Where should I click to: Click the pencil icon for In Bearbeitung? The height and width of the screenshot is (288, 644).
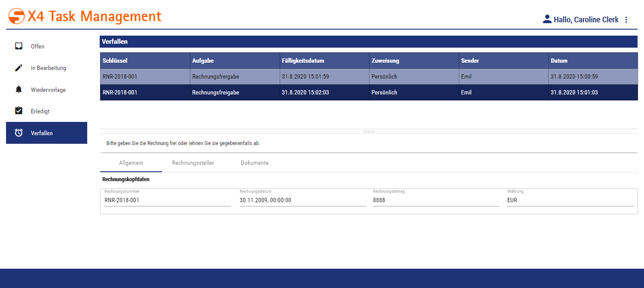(18, 68)
